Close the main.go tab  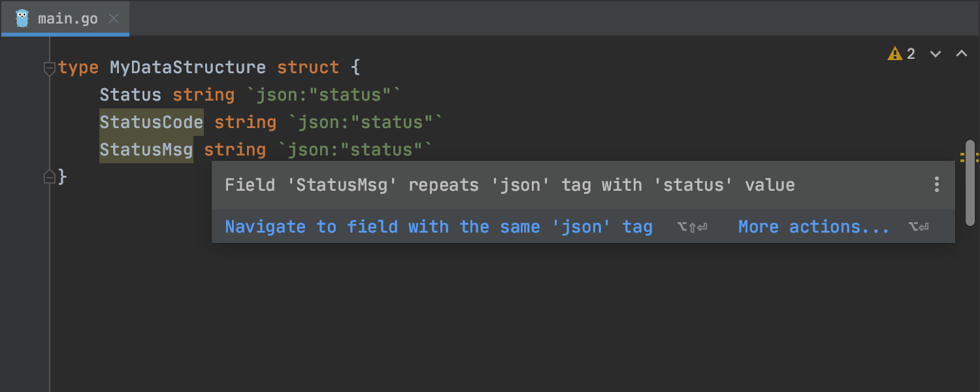pos(114,18)
